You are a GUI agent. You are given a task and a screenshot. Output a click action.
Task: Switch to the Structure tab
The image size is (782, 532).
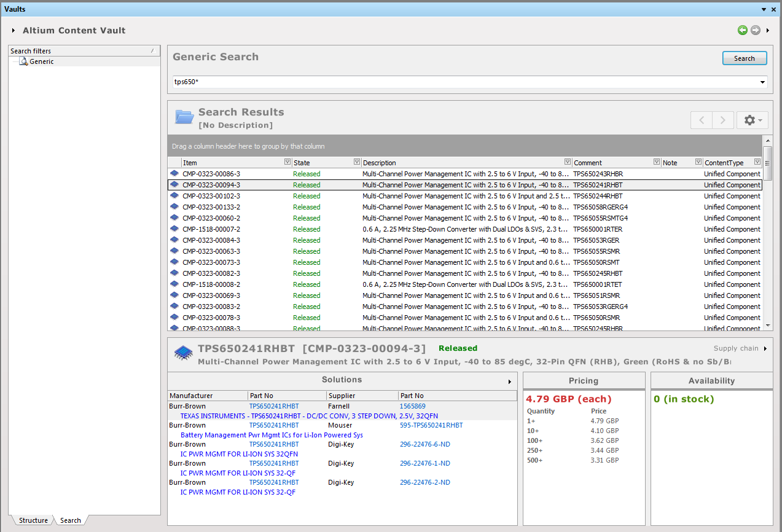click(x=33, y=520)
